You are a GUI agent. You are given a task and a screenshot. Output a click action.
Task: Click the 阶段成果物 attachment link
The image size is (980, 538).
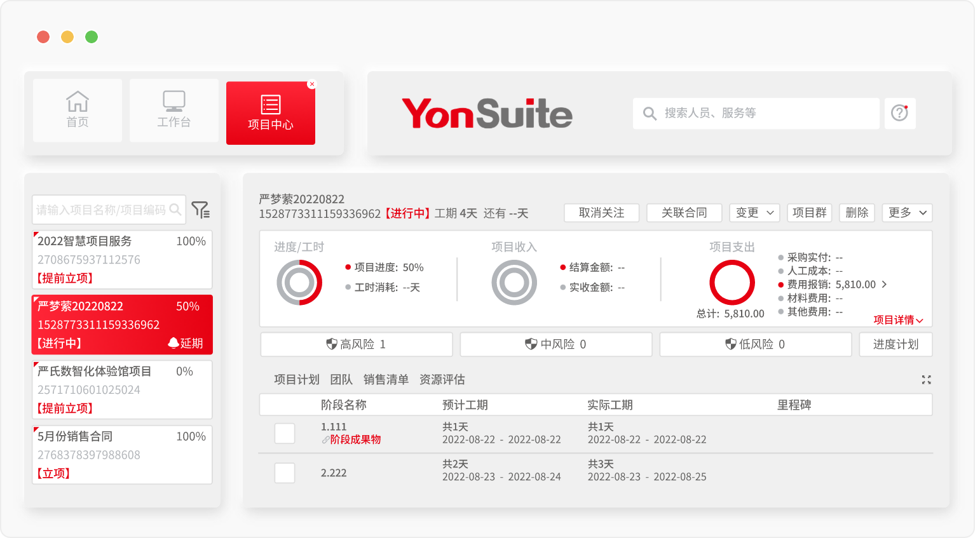(355, 440)
